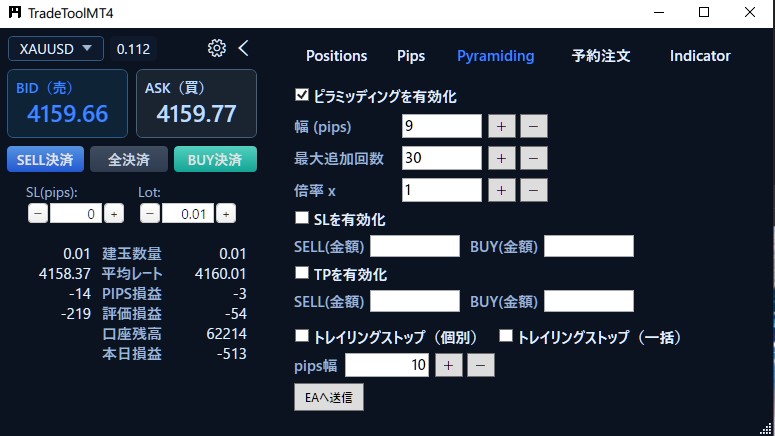This screenshot has height=436, width=775.
Task: Enable the SLを有効化 checkbox
Action: tap(302, 219)
